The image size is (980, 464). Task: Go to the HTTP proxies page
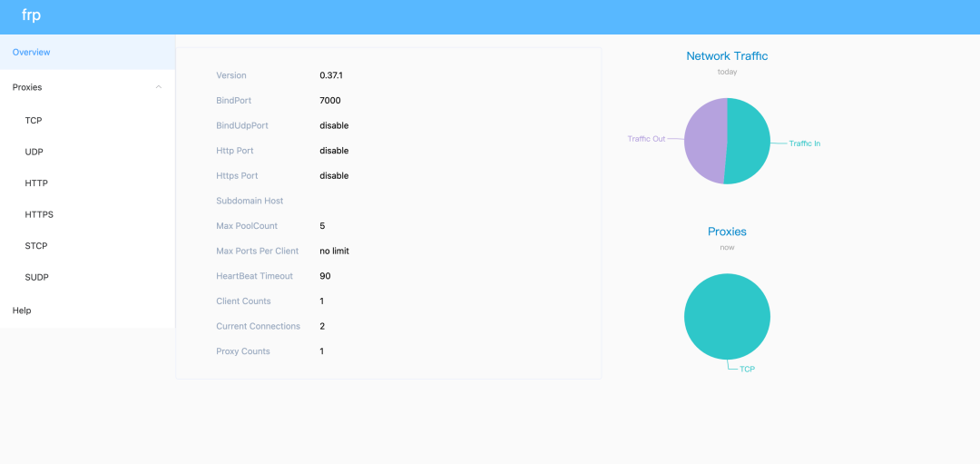(x=36, y=183)
